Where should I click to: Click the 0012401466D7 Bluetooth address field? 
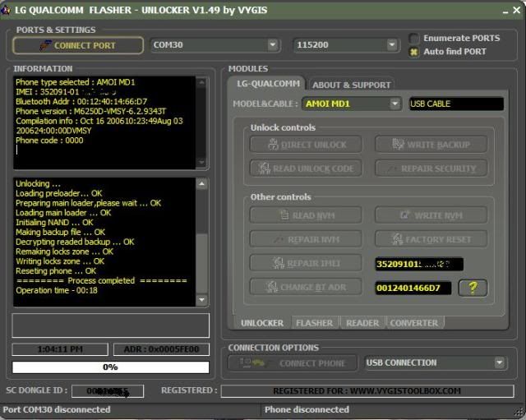point(413,288)
